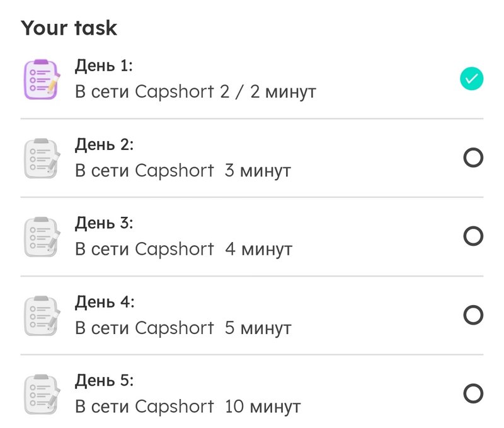Screen dimensions: 504x428
Task: Select the empty circle for День 2
Action: coord(473,158)
